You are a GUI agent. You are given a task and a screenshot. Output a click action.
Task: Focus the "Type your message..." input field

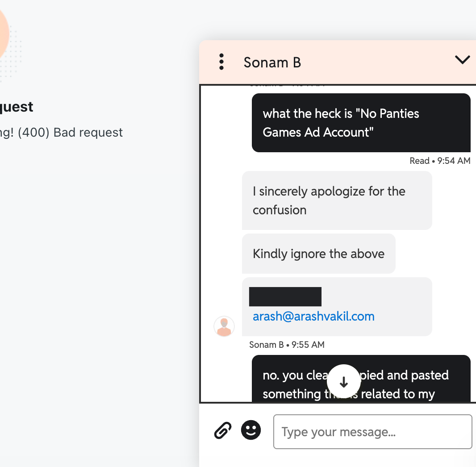(372, 432)
